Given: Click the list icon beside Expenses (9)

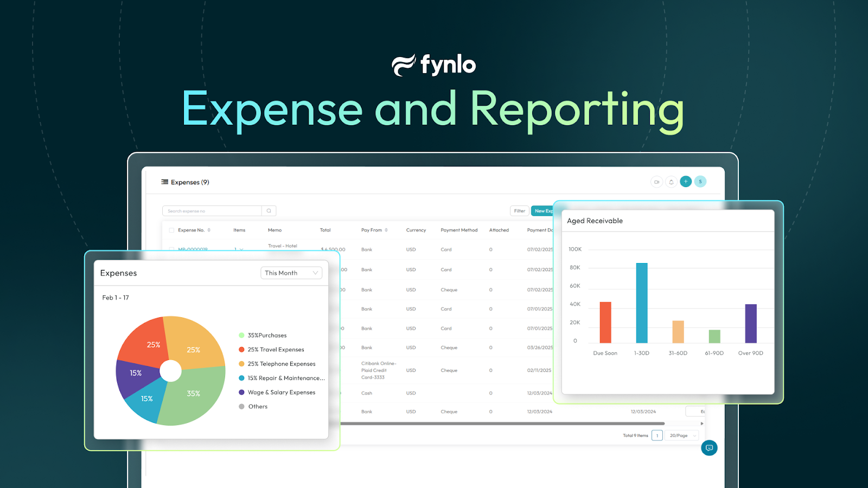Looking at the screenshot, I should click(x=163, y=182).
